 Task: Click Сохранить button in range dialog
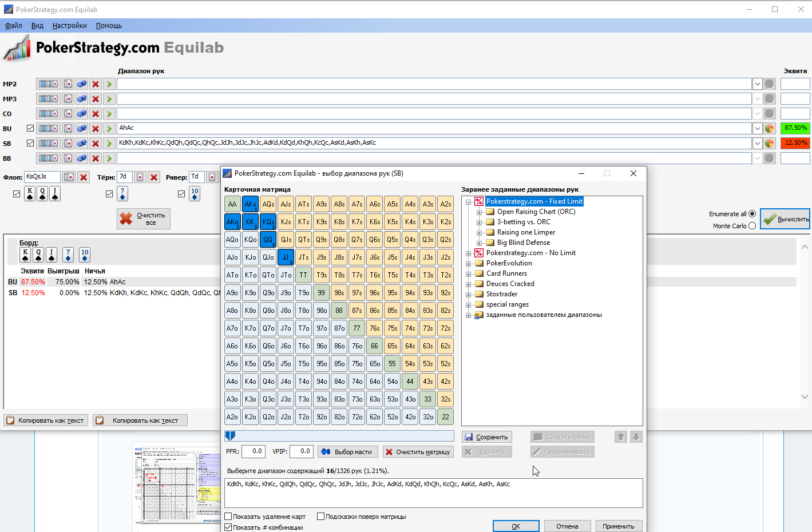tap(486, 437)
